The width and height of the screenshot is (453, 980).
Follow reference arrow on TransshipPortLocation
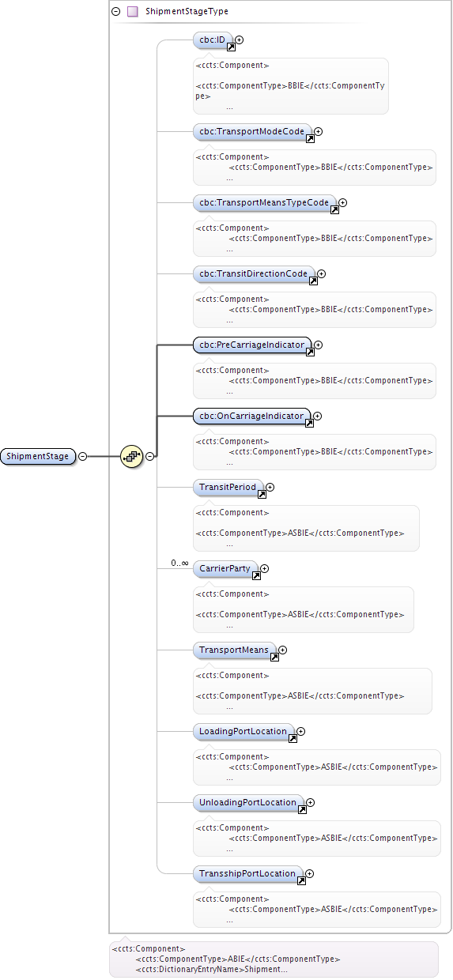click(x=301, y=881)
